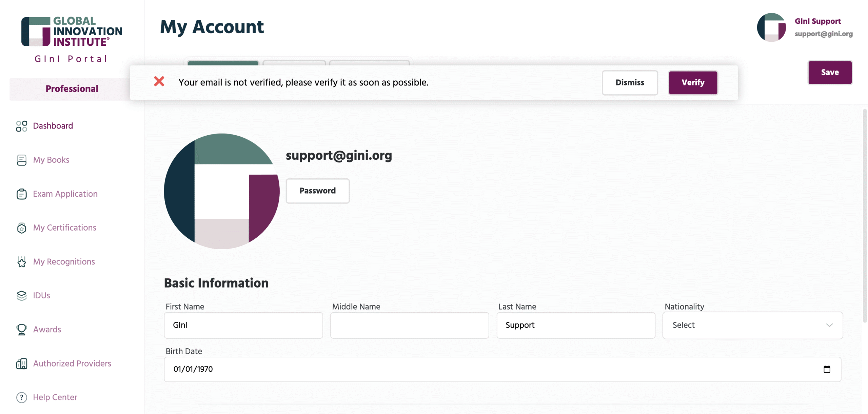Click the Password button
The height and width of the screenshot is (414, 868).
(x=317, y=191)
